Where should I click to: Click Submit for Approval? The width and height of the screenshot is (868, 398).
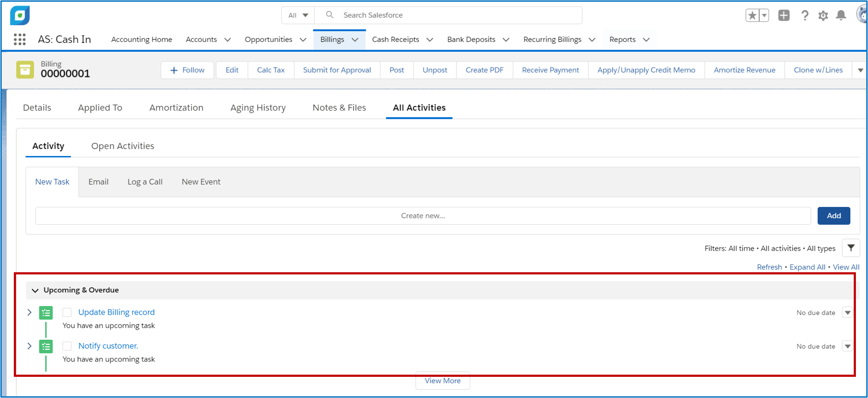(x=337, y=70)
